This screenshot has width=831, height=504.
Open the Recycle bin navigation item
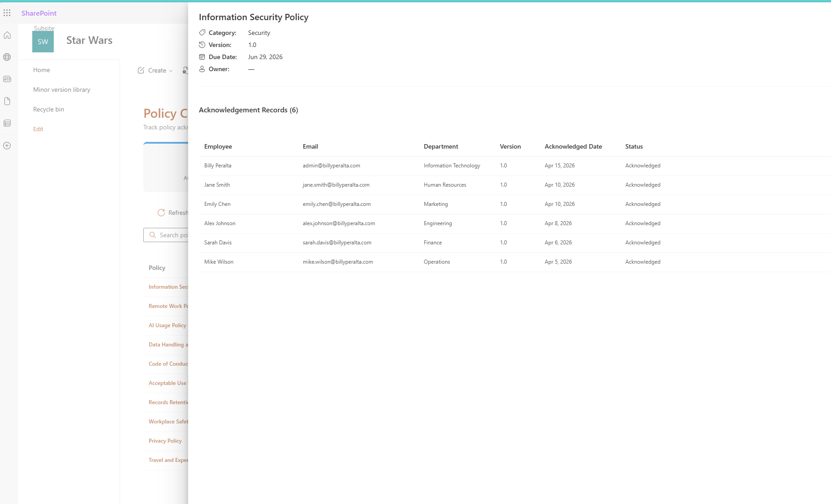tap(48, 109)
